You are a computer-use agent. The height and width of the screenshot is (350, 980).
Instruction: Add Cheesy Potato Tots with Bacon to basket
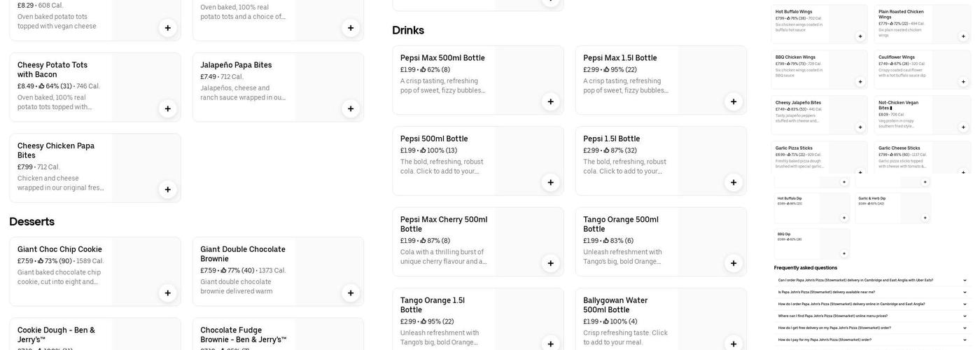coord(167,108)
